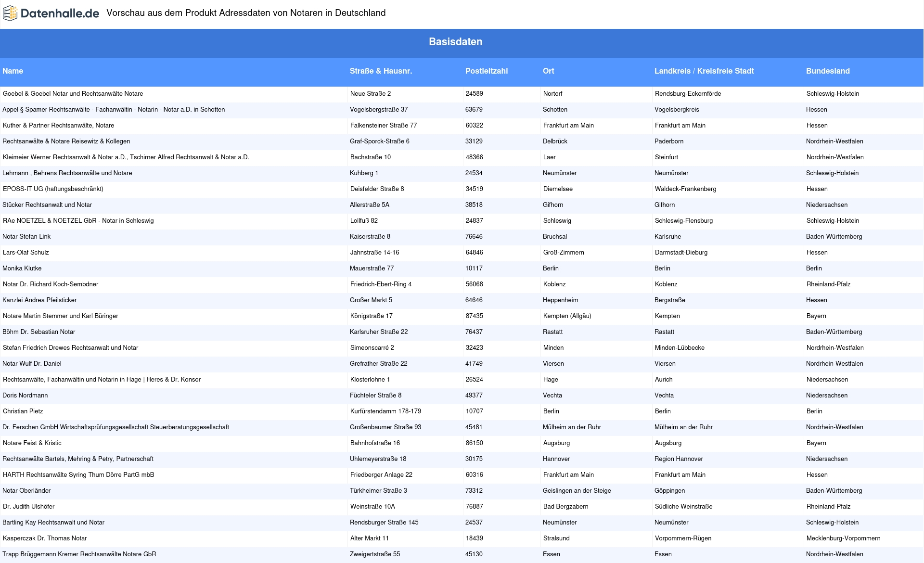The width and height of the screenshot is (924, 563).
Task: Click Landkreis cell Waldeck-Frankenberg
Action: coord(686,189)
